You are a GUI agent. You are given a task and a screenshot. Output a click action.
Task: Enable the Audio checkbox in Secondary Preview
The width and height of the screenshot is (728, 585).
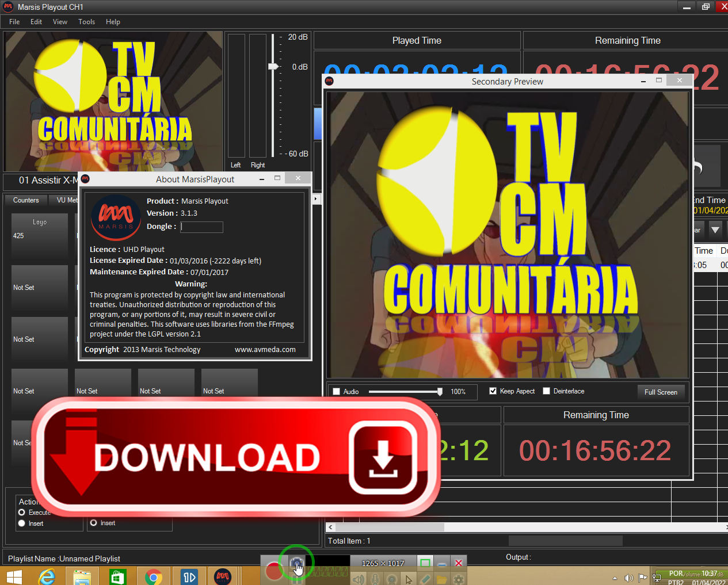coord(337,392)
